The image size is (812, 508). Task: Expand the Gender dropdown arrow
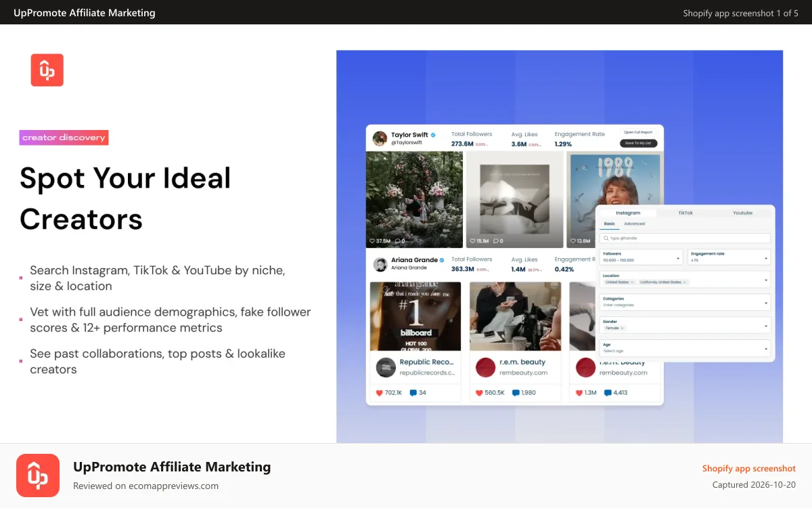coord(766,325)
